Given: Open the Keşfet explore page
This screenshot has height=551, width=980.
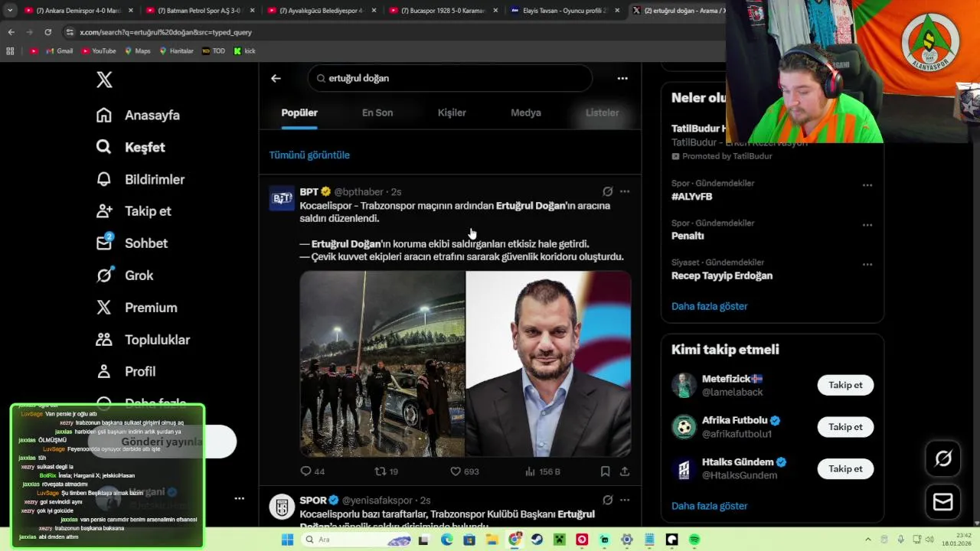Looking at the screenshot, I should coord(130,147).
